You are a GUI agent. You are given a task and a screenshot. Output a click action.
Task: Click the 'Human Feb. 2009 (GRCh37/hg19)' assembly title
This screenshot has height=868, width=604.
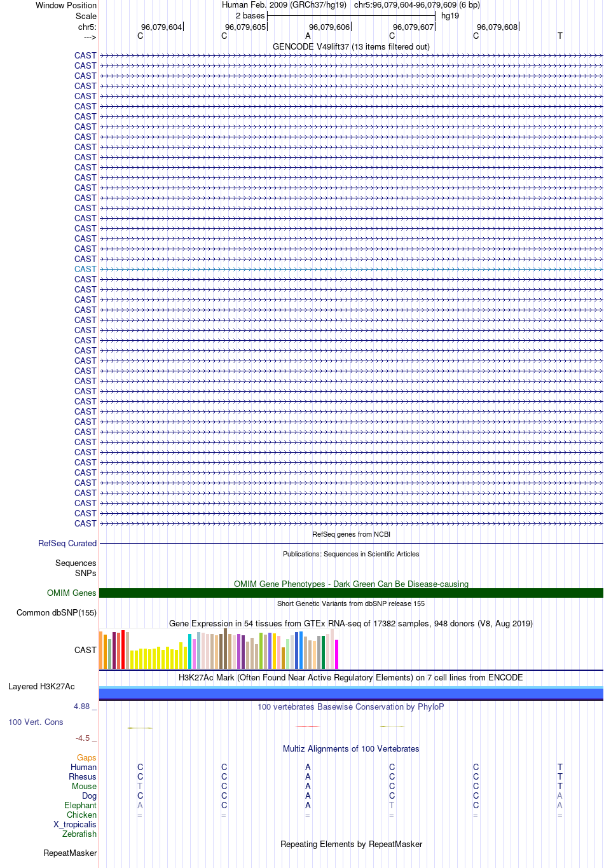284,4
